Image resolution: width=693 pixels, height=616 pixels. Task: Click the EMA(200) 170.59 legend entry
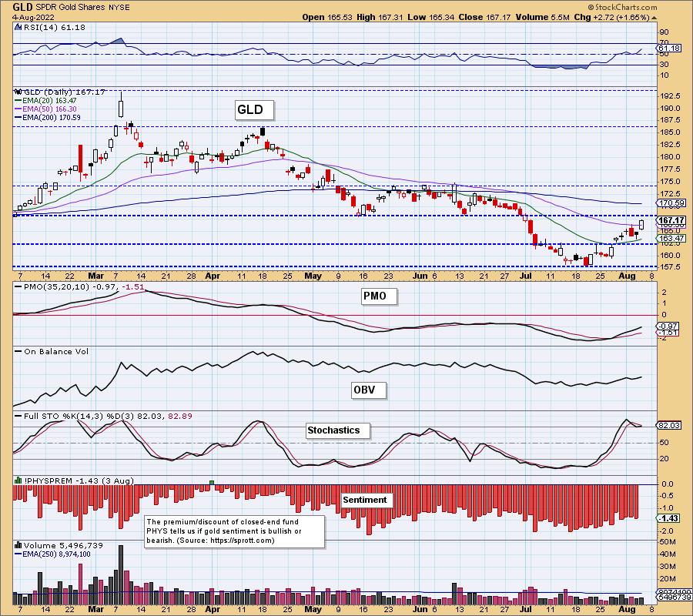[47, 117]
